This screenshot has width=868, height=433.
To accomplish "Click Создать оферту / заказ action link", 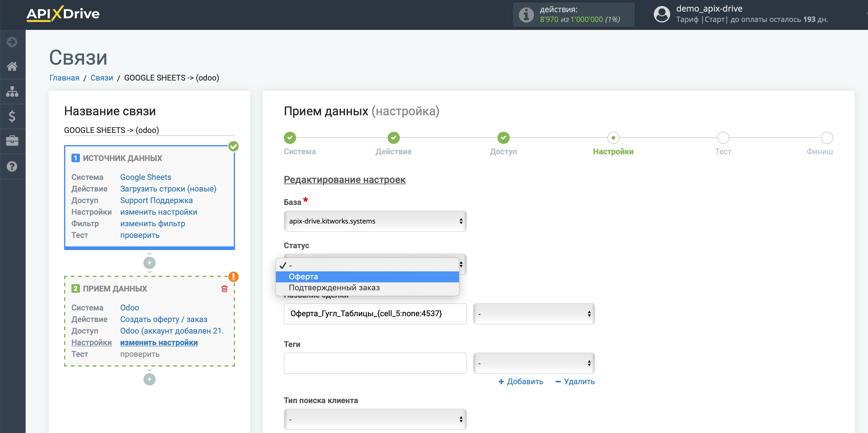I will click(164, 319).
